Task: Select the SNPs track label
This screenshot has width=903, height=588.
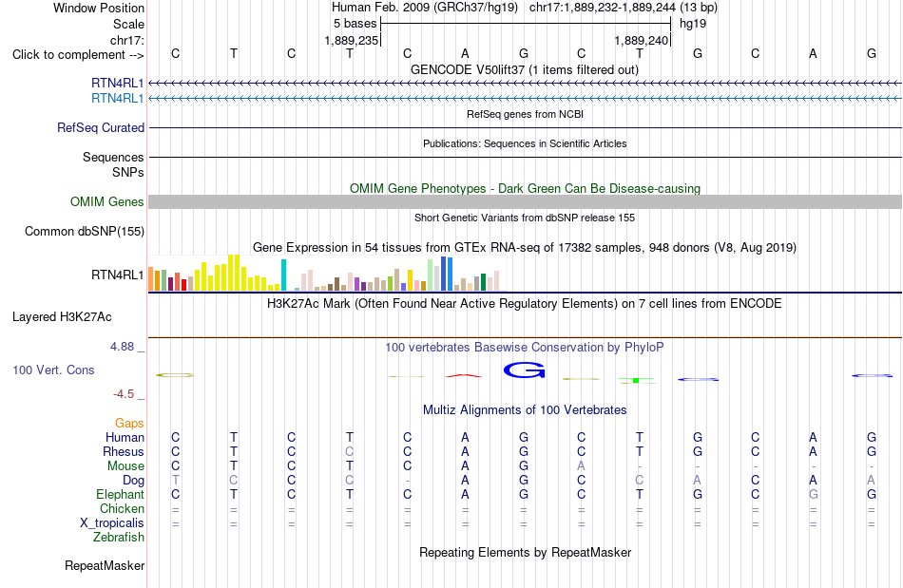Action: click(128, 172)
